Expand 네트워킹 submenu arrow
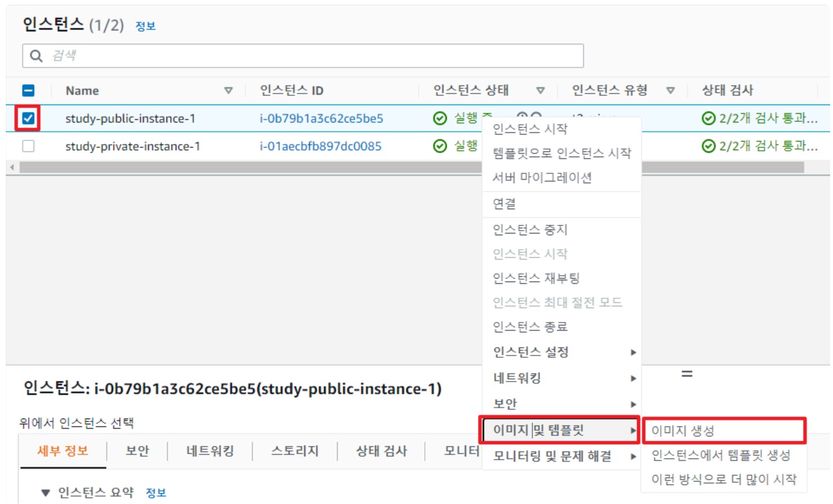This screenshot has height=504, width=833. click(x=634, y=379)
